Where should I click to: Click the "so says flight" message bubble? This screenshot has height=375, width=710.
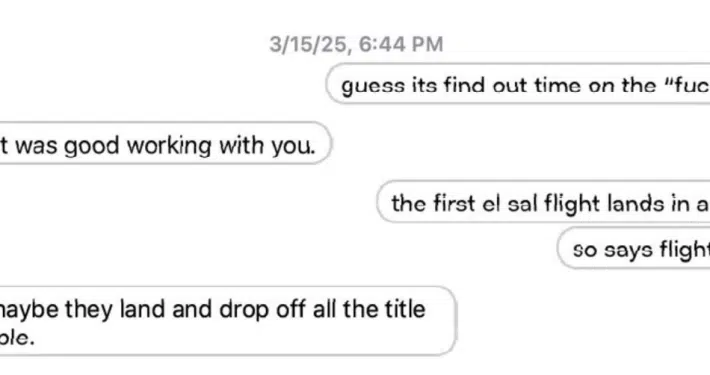(633, 248)
